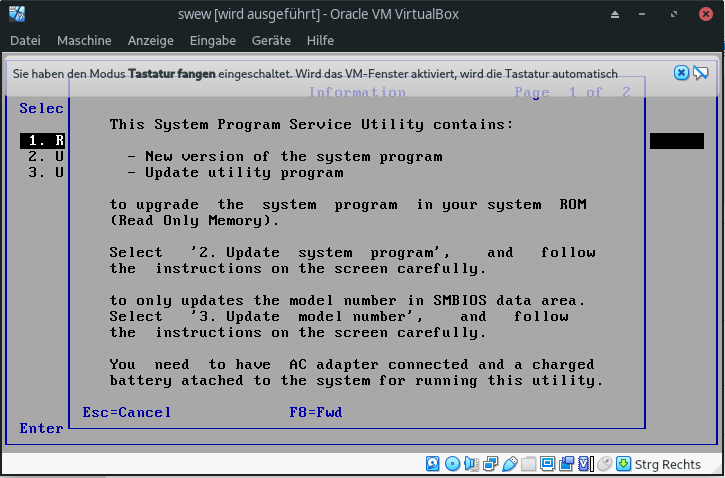The image size is (725, 478).
Task: Dismiss the Tastatur fangen notification
Action: click(681, 73)
